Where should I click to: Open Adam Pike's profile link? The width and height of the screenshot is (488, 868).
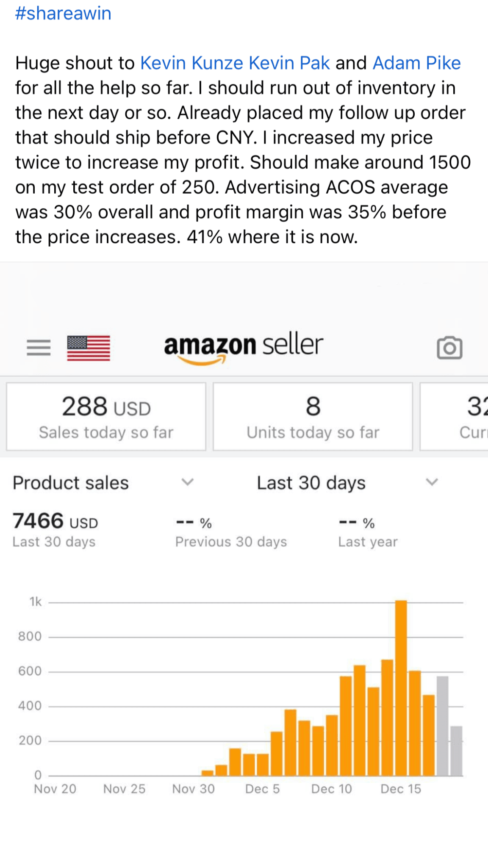[x=416, y=63]
